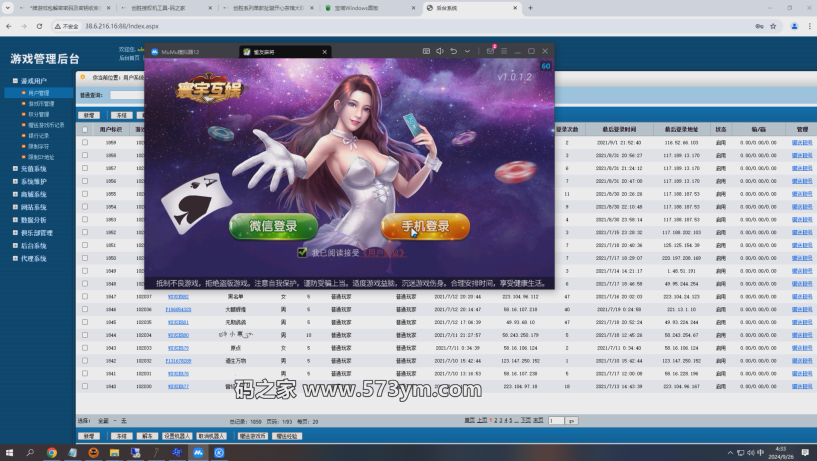The image size is (817, 461).
Task: Open the emulator hamburger menu
Action: pyautogui.click(x=504, y=51)
